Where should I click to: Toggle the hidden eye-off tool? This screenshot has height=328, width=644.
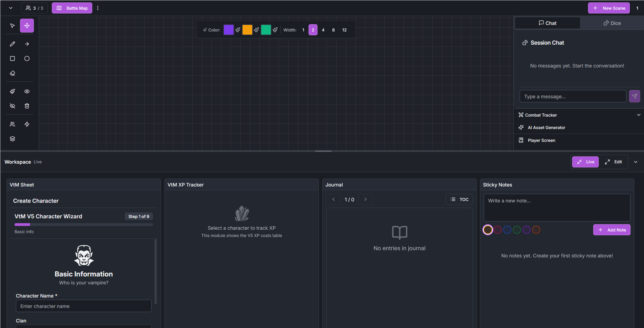coord(12,106)
